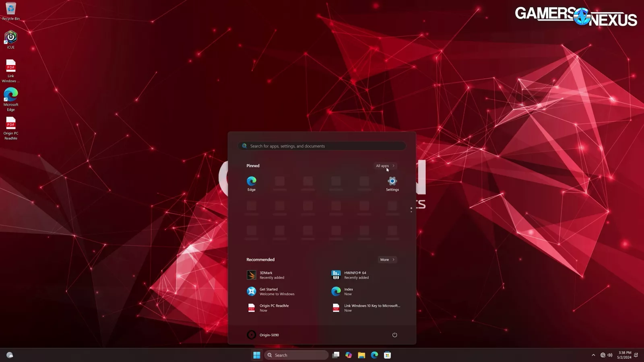Click the Windows Start button
The width and height of the screenshot is (644, 362).
coord(256,355)
